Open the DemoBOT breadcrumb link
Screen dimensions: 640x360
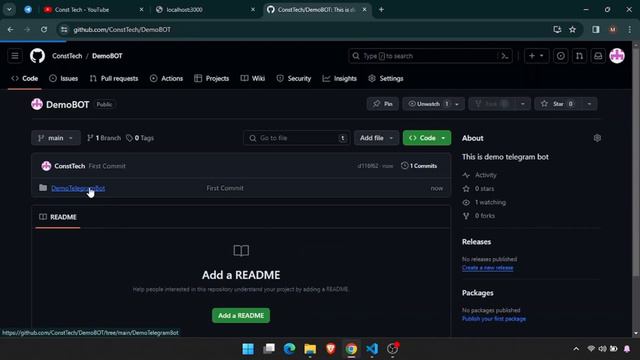point(107,56)
